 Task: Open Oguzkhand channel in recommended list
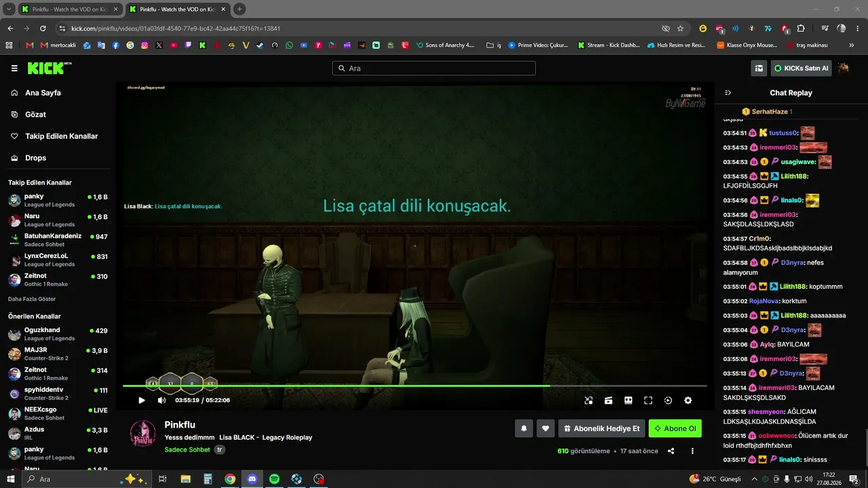click(x=58, y=334)
